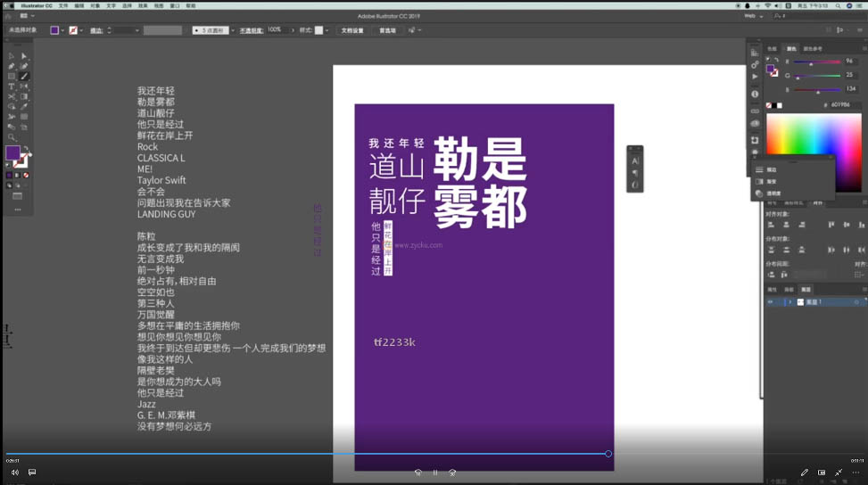Open the style swatch dropdown

(x=327, y=30)
